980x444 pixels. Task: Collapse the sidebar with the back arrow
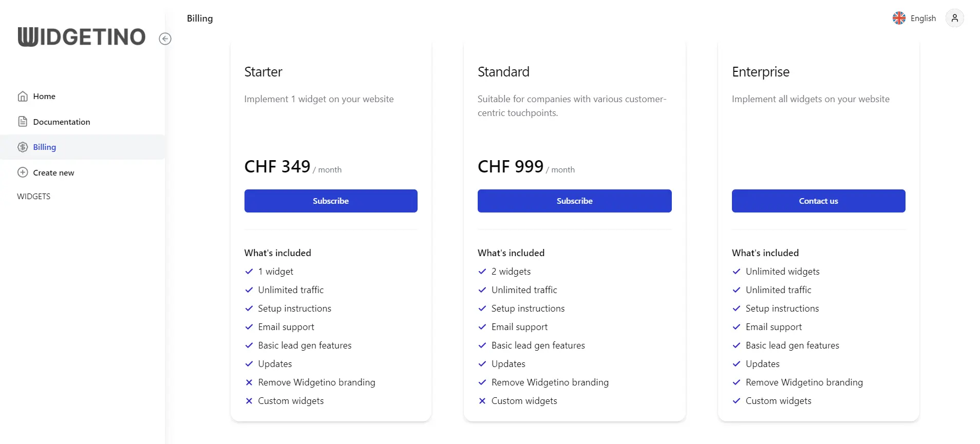(x=165, y=38)
